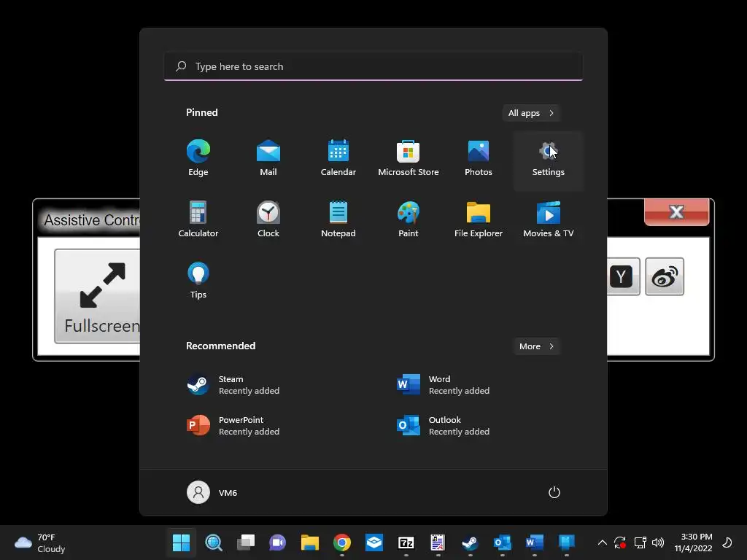Open the clock and date flyout
The image size is (747, 560).
[x=693, y=542]
